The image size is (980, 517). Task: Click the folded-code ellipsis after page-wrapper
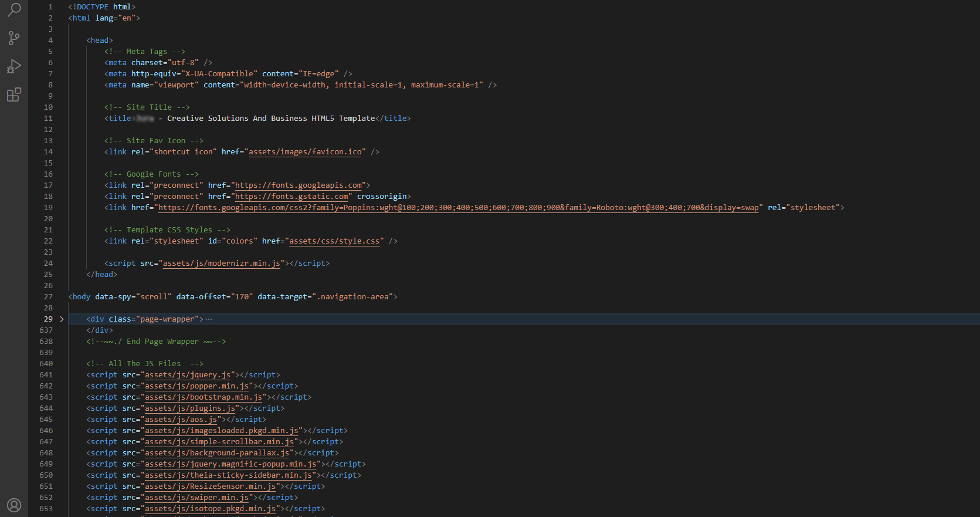tap(209, 319)
